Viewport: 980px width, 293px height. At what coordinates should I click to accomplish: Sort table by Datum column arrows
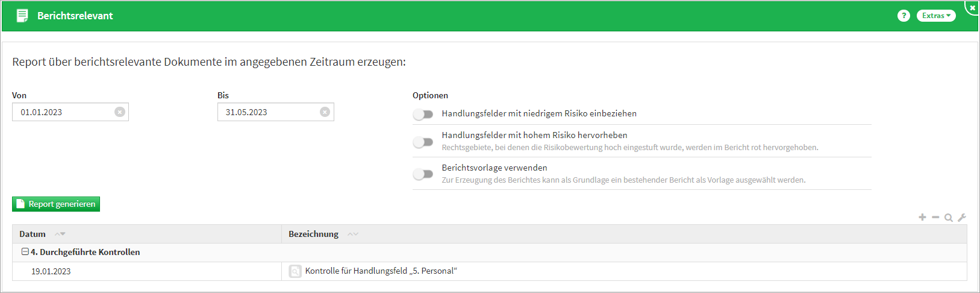click(60, 234)
